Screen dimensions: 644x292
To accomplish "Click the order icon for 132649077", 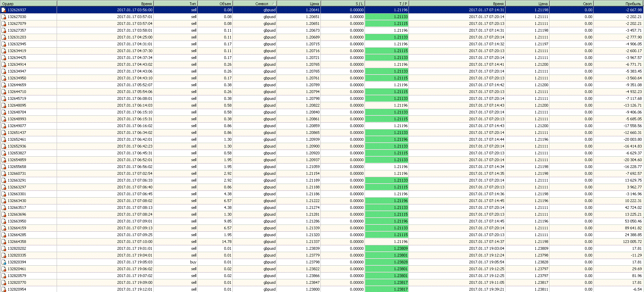I will [4, 126].
